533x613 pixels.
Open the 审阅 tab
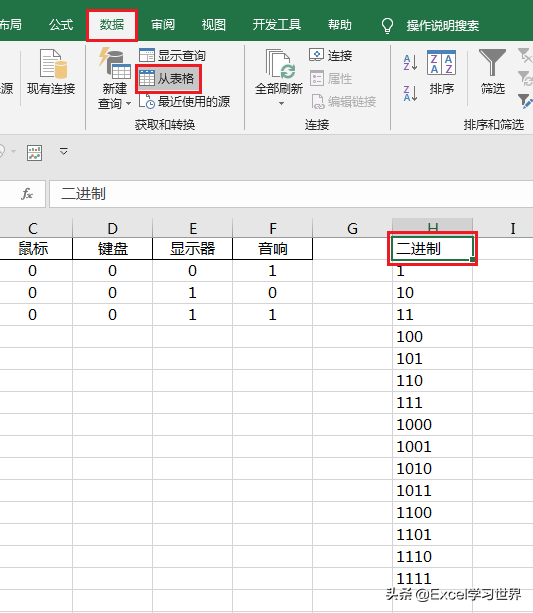pyautogui.click(x=163, y=25)
